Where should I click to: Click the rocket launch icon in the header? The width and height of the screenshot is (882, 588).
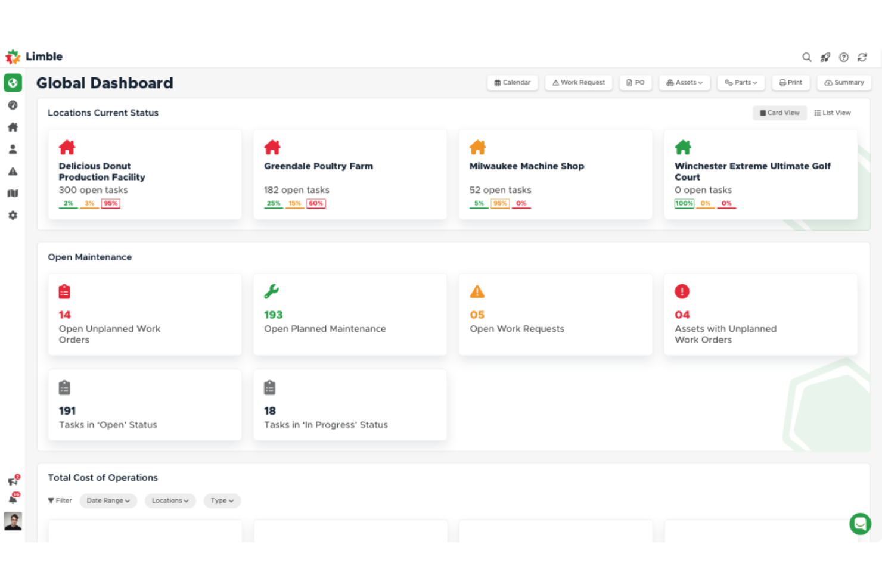click(825, 57)
